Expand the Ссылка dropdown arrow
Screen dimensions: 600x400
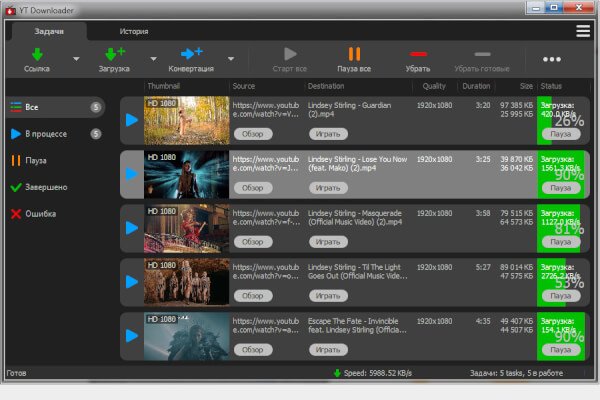point(76,59)
